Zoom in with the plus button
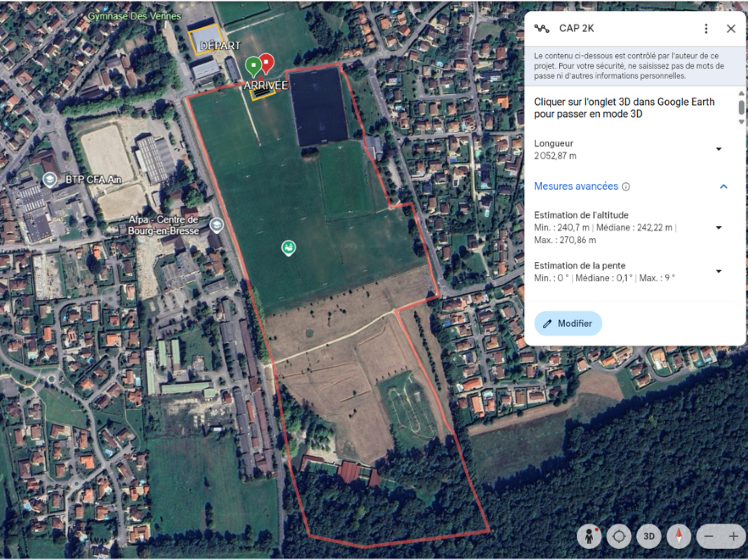Screen dimensions: 748x560 (734, 537)
